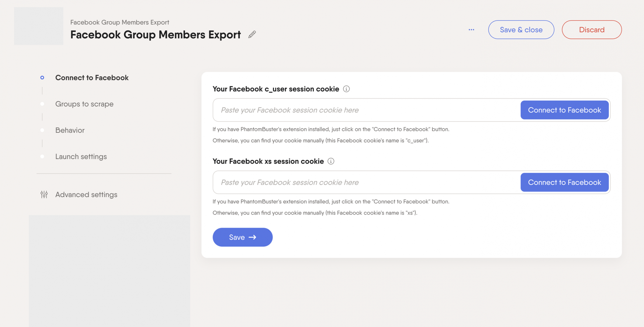Click the small Facebook Group Members Export subtitle

(x=120, y=22)
